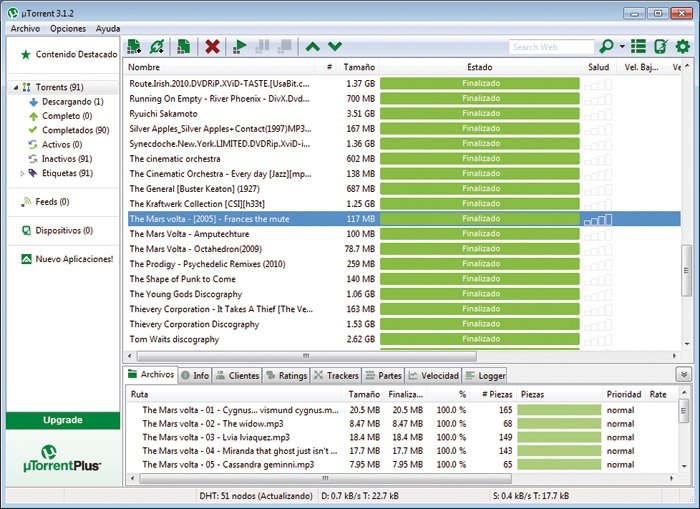Click the torrent list vertical scrollbar thumb

coord(686,270)
